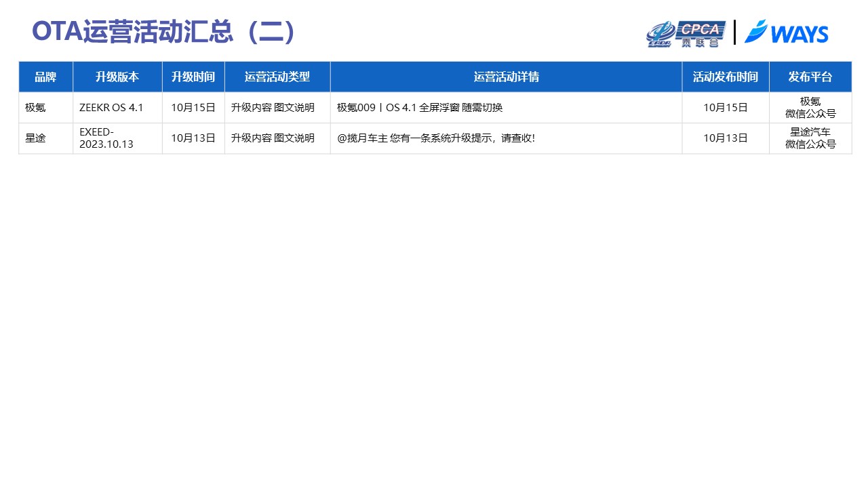Click 升级内容 图文说明 in the 星途 row
The height and width of the screenshot is (488, 868).
point(277,138)
